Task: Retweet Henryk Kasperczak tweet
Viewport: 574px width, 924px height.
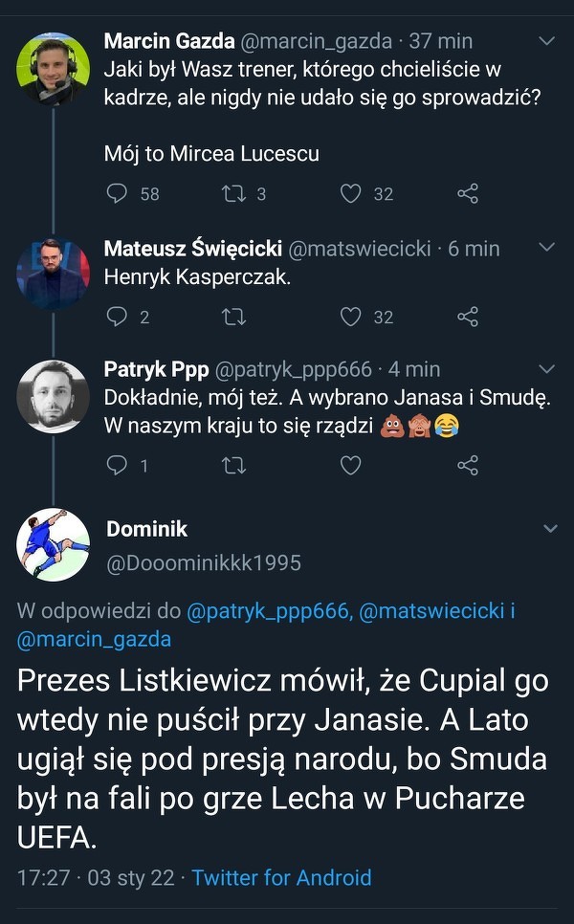Action: coord(232,317)
